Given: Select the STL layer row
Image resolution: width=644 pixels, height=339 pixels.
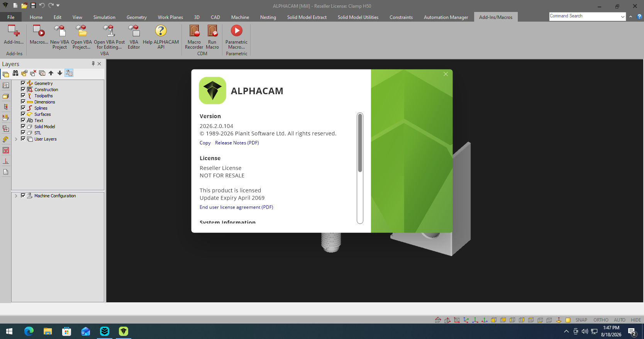Looking at the screenshot, I should point(37,133).
